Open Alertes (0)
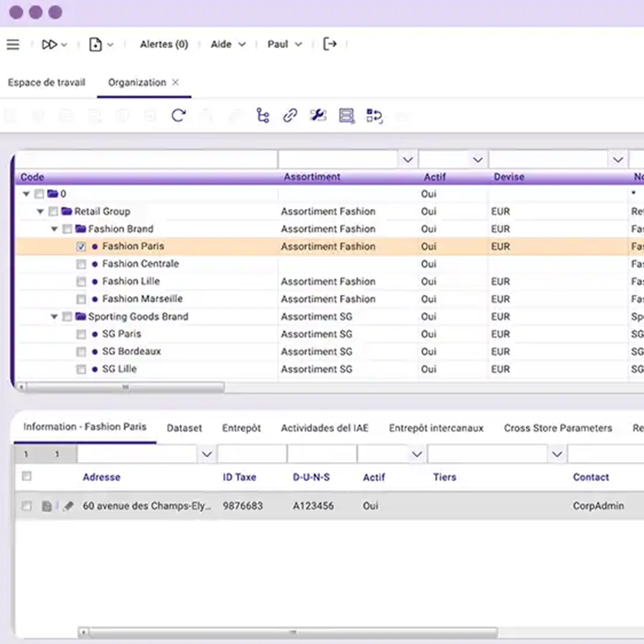 point(164,44)
